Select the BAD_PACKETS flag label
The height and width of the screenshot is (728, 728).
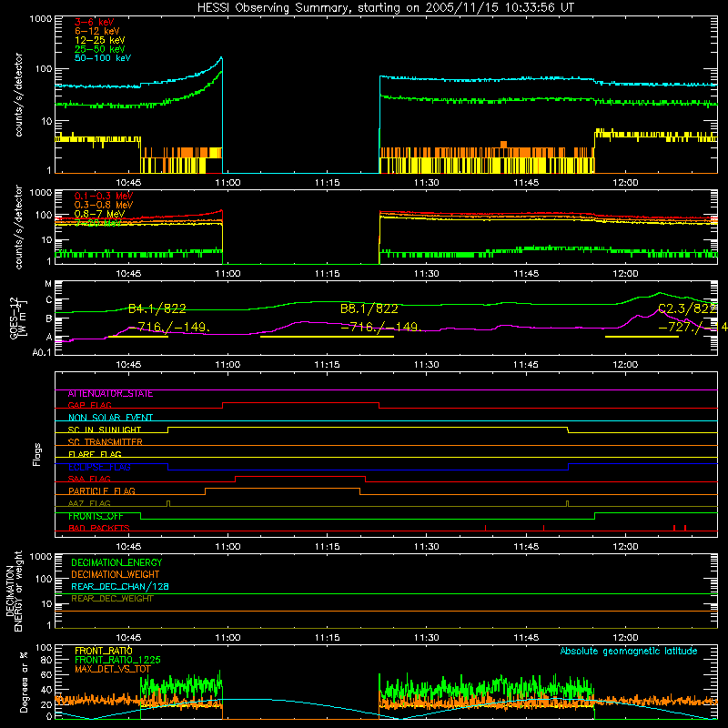click(x=99, y=528)
